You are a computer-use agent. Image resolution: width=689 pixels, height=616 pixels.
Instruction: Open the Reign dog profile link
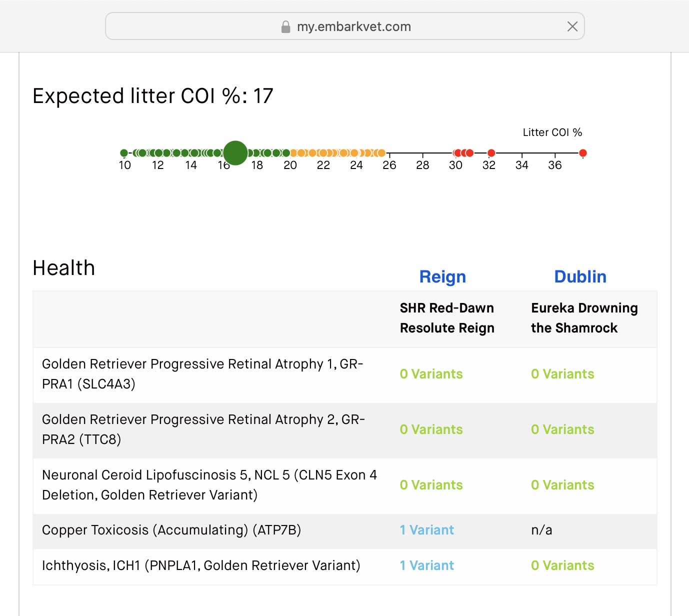tap(442, 276)
